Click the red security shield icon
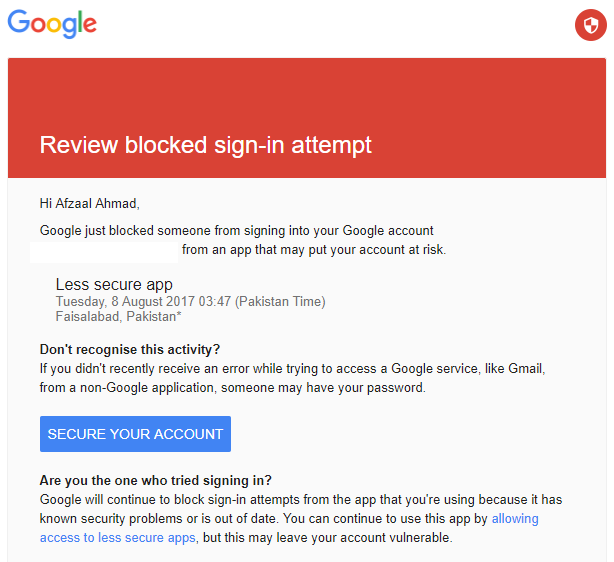The width and height of the screenshot is (614, 562). 589,25
